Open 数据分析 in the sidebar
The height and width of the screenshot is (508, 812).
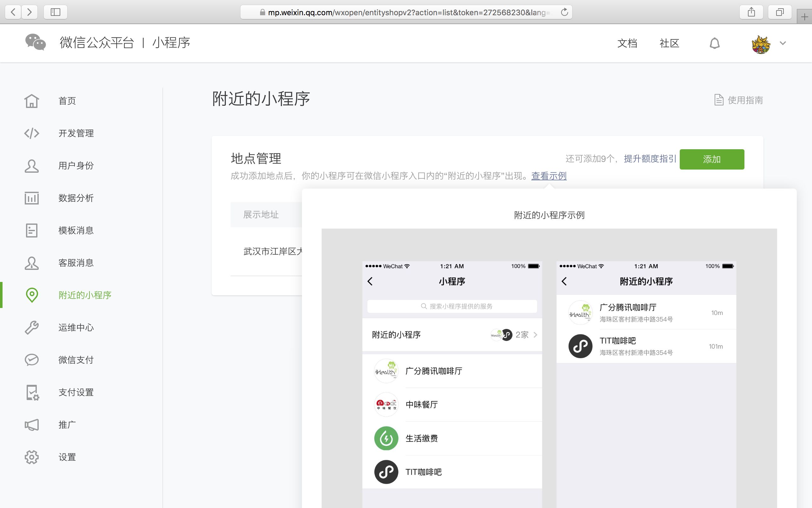(76, 198)
